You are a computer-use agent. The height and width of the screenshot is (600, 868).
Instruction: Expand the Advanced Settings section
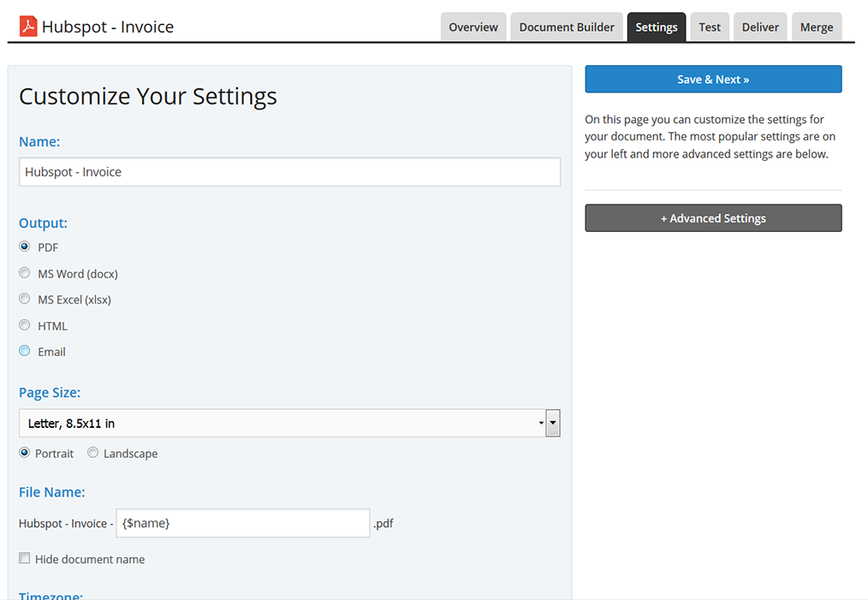pyautogui.click(x=713, y=218)
